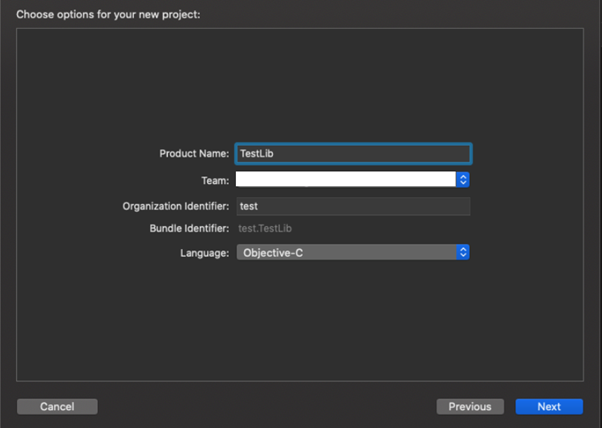Click the Team label
Image resolution: width=602 pixels, height=428 pixels.
coord(215,180)
